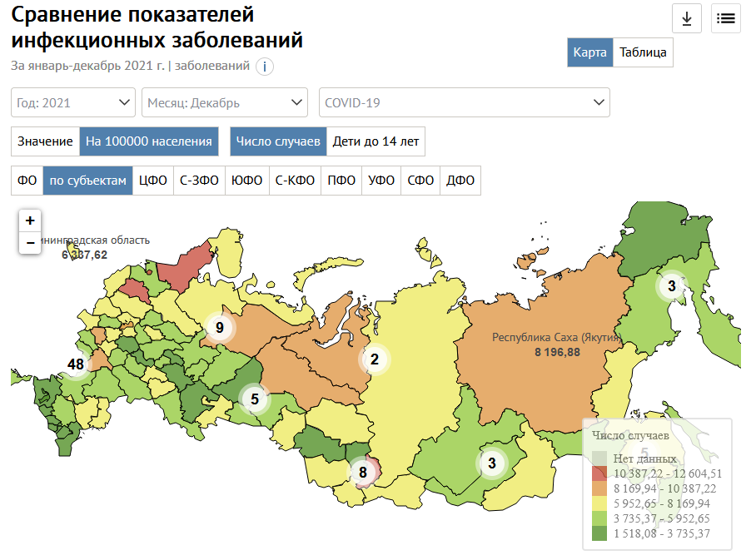
Task: Download the chart via the arrow icon
Action: click(x=687, y=19)
